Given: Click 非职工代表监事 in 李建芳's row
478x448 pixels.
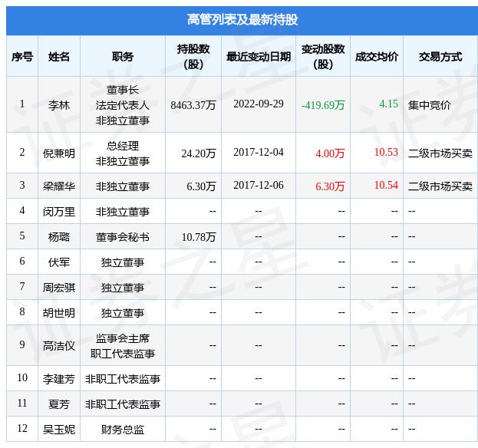Looking at the screenshot, I should coord(123,379).
